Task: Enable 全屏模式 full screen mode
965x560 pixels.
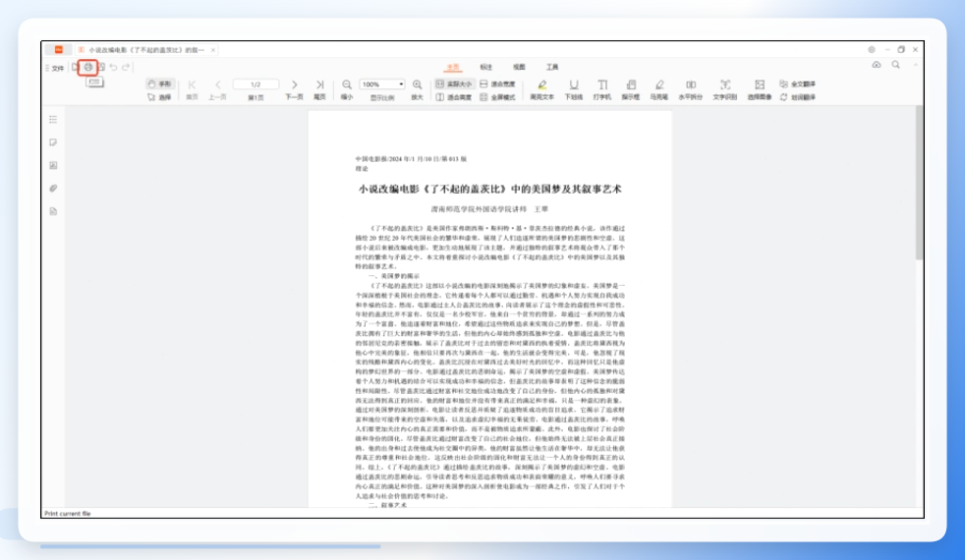Action: [497, 97]
